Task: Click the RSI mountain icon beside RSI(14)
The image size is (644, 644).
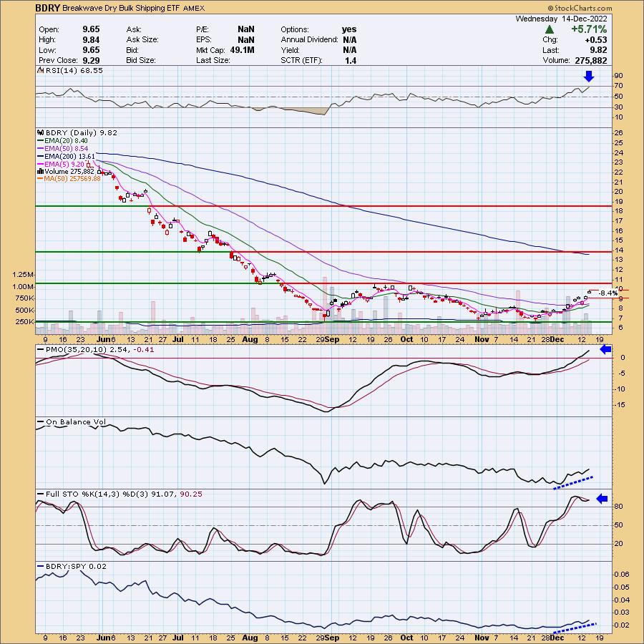Action: (x=40, y=70)
